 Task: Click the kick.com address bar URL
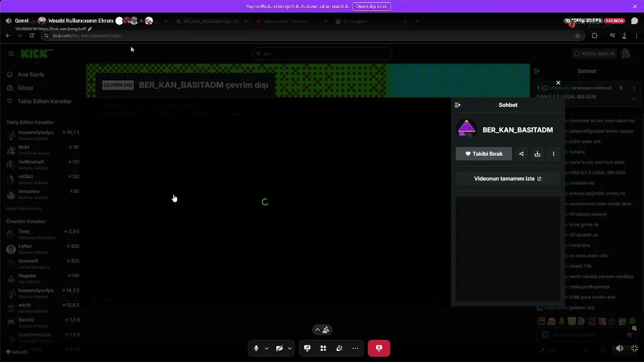tap(87, 36)
